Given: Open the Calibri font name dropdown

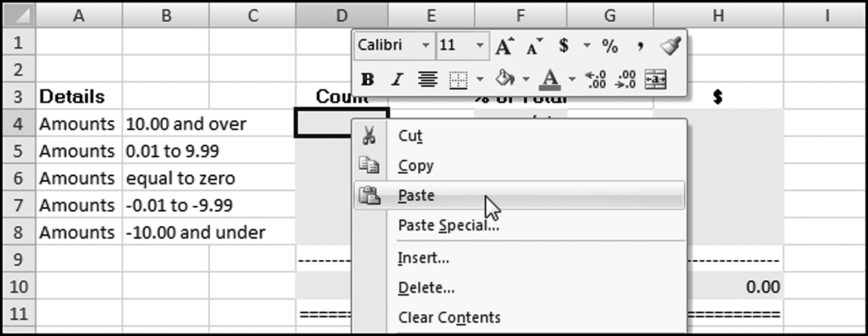Looking at the screenshot, I should pos(426,46).
